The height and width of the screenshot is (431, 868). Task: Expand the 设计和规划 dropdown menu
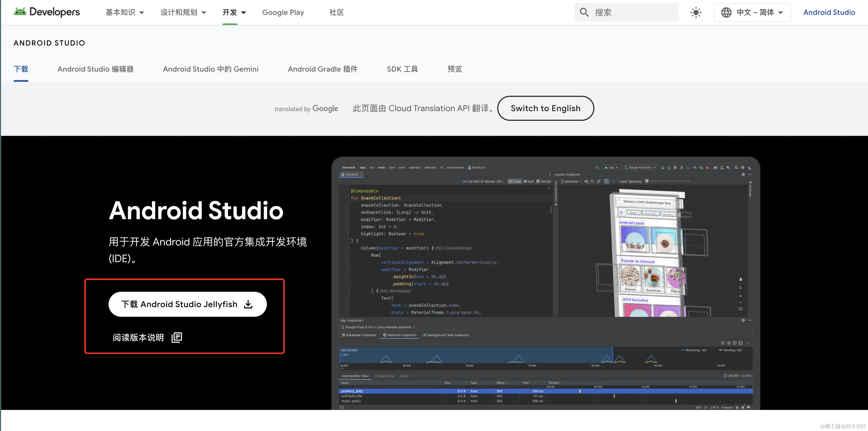click(183, 12)
